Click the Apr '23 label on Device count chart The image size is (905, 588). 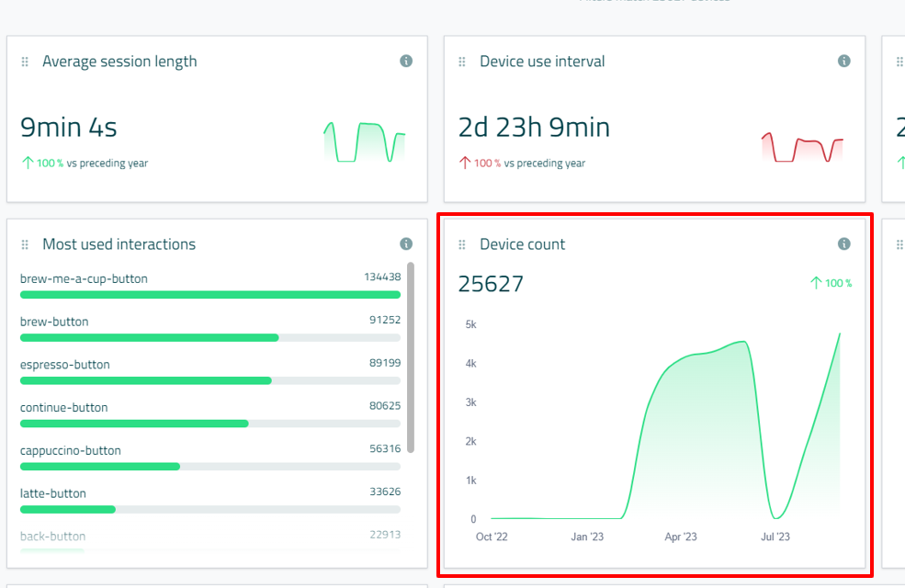tap(681, 537)
